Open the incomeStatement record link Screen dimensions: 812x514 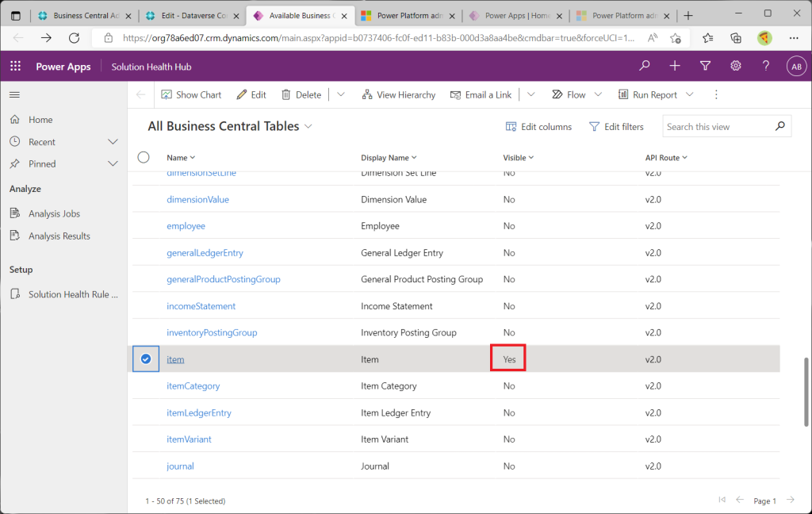(201, 306)
